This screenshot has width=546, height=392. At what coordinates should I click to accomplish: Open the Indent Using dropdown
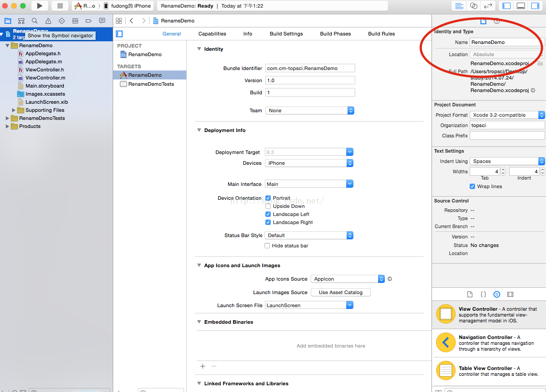click(x=507, y=161)
